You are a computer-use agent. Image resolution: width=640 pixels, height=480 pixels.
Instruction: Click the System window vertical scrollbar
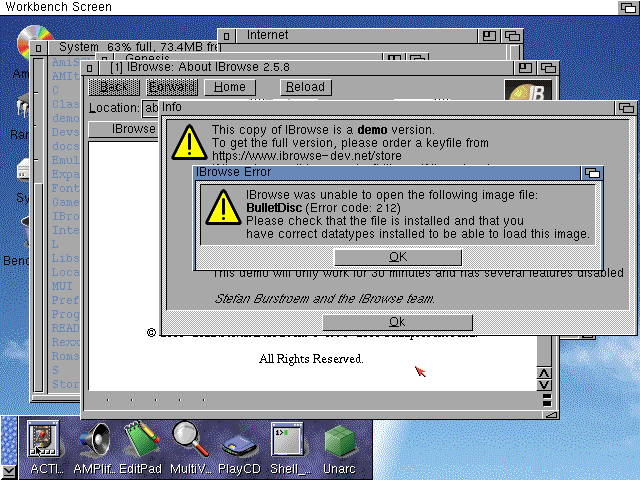point(38,224)
